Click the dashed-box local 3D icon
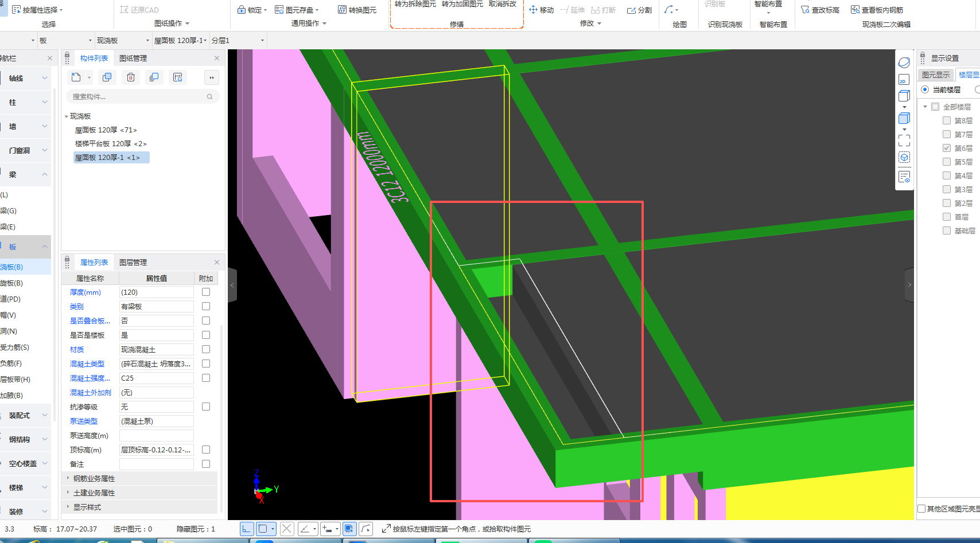Image resolution: width=980 pixels, height=543 pixels. (904, 158)
